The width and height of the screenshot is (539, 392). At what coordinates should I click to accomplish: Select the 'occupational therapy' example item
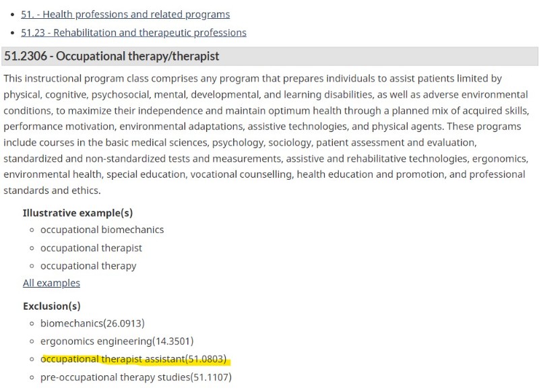click(x=88, y=266)
